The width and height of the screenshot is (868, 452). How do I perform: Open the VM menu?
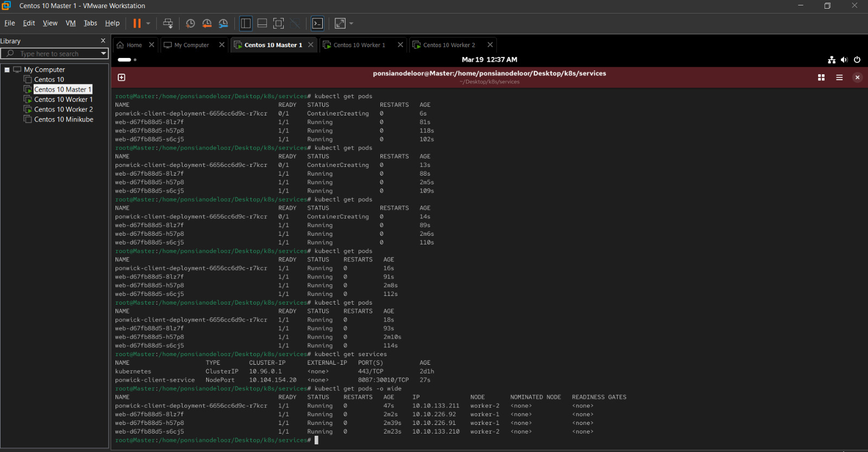click(71, 23)
